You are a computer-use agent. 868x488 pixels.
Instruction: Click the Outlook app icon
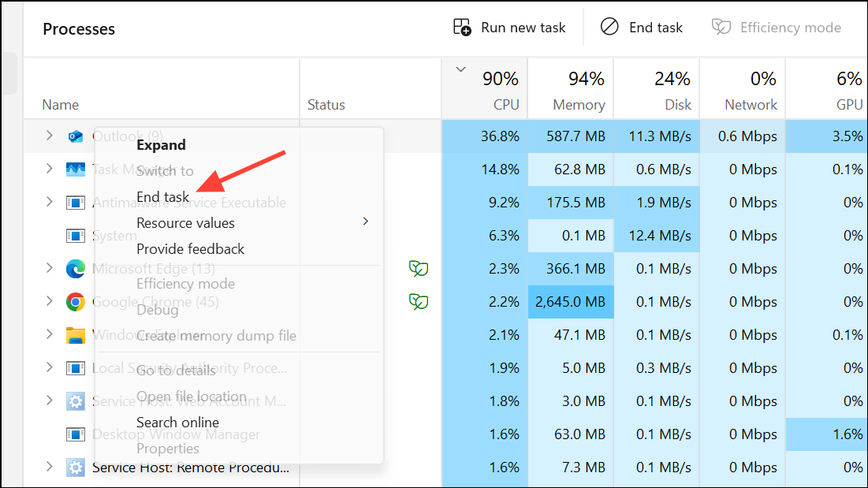76,136
